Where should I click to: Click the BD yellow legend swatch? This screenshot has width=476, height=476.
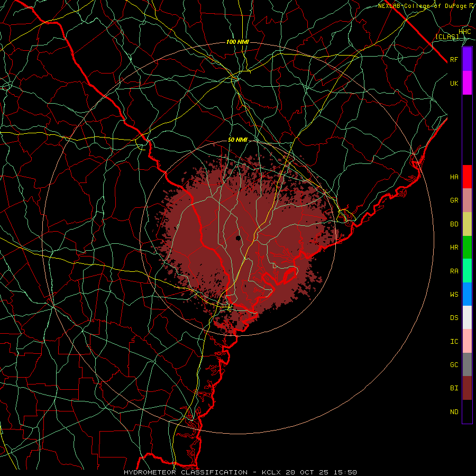(467, 224)
